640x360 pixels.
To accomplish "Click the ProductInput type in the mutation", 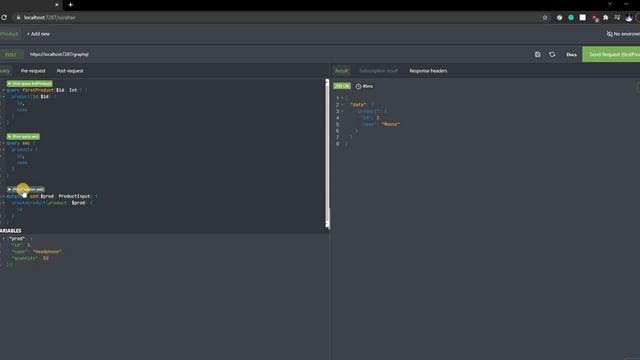I will [74, 196].
